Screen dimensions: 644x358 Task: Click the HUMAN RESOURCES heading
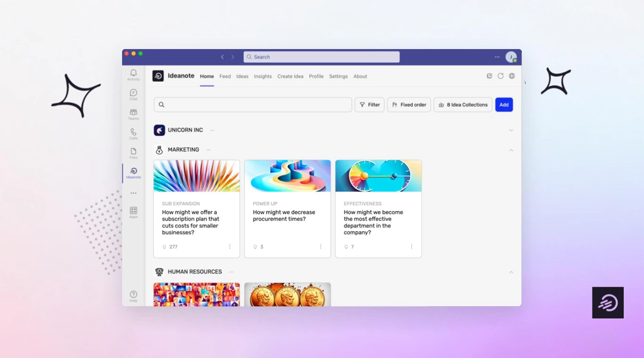coord(195,272)
